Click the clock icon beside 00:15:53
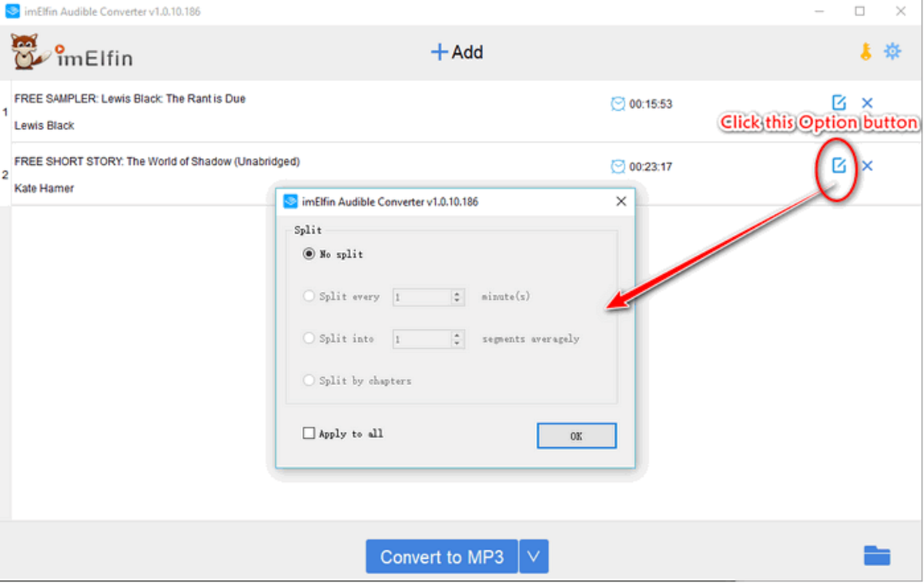924x583 pixels. [x=618, y=104]
